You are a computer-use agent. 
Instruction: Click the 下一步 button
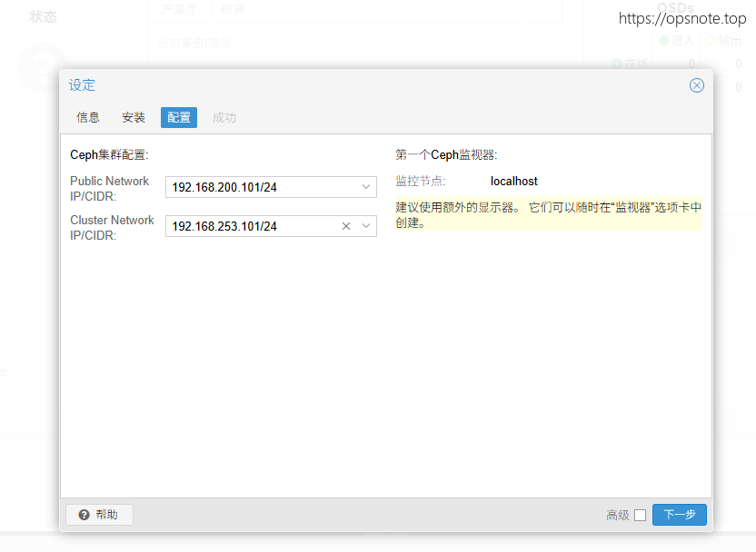[x=680, y=515]
